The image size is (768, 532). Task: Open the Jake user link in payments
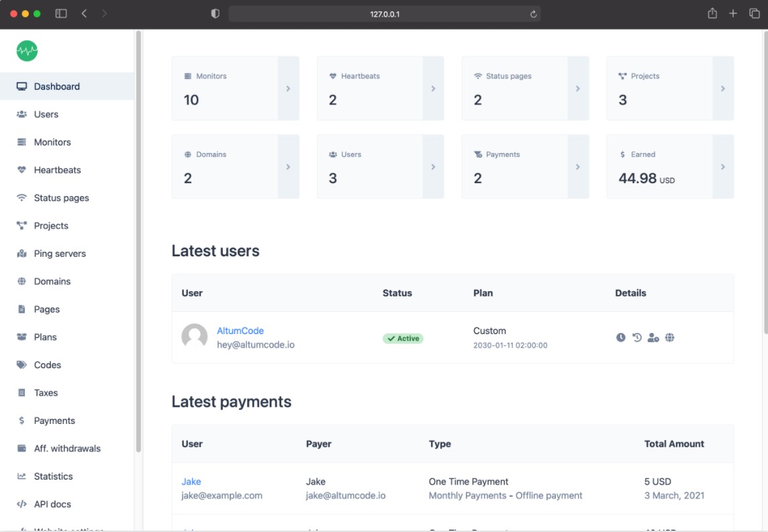pos(191,482)
